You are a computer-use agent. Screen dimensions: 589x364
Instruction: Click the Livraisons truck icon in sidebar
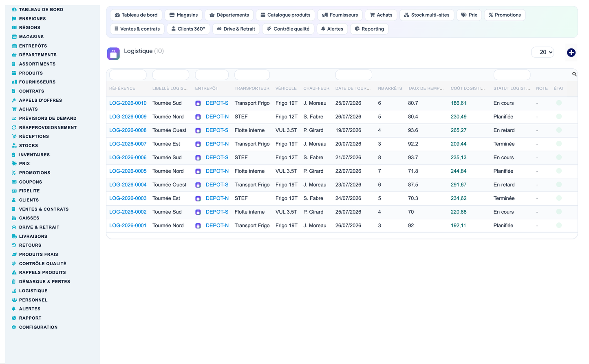click(14, 236)
